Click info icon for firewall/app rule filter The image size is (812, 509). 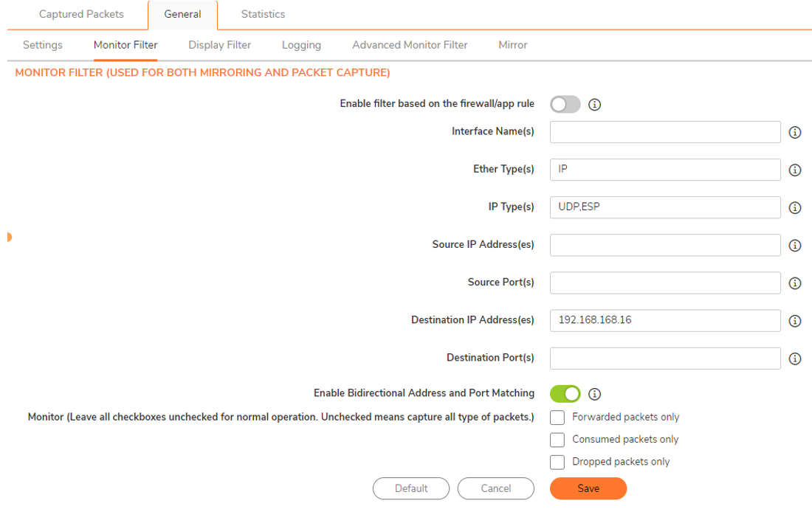pos(594,105)
